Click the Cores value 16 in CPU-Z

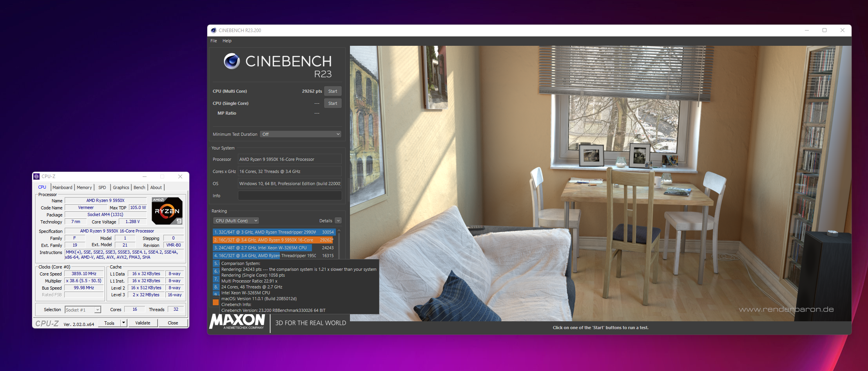(135, 309)
